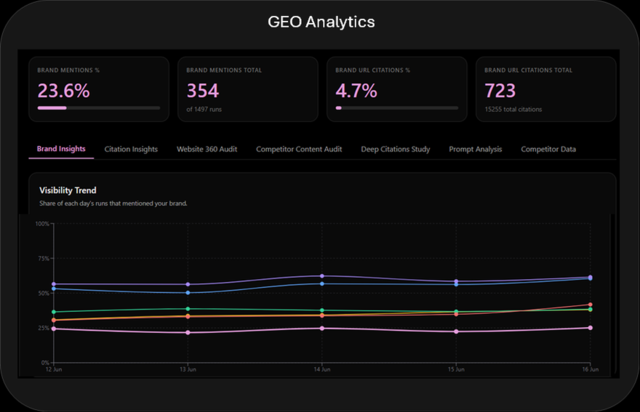Switch to the Prompt Analysis tab
Screen dimensions: 640x412
(x=476, y=149)
